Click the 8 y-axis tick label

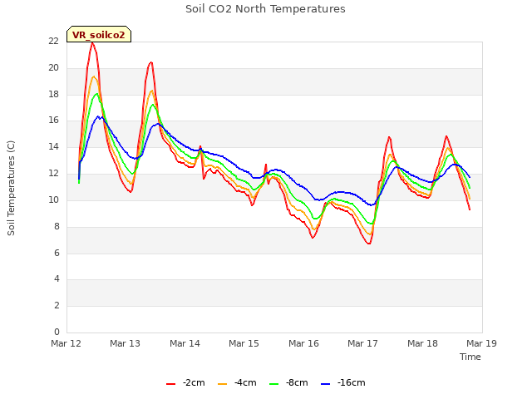click(x=57, y=226)
